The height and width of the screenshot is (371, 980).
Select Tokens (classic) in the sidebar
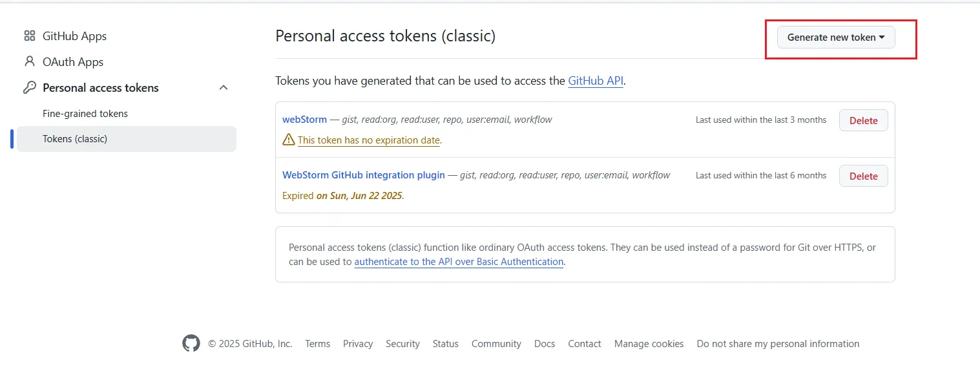[75, 139]
